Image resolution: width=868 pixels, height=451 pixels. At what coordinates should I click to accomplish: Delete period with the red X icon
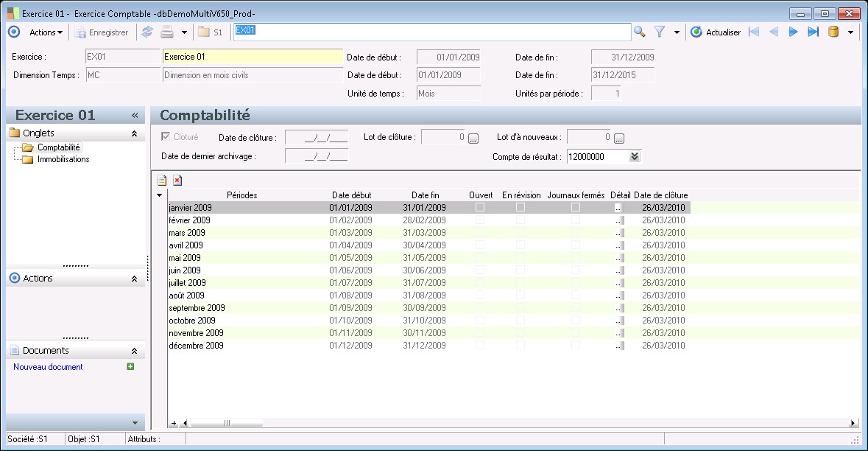(x=177, y=180)
